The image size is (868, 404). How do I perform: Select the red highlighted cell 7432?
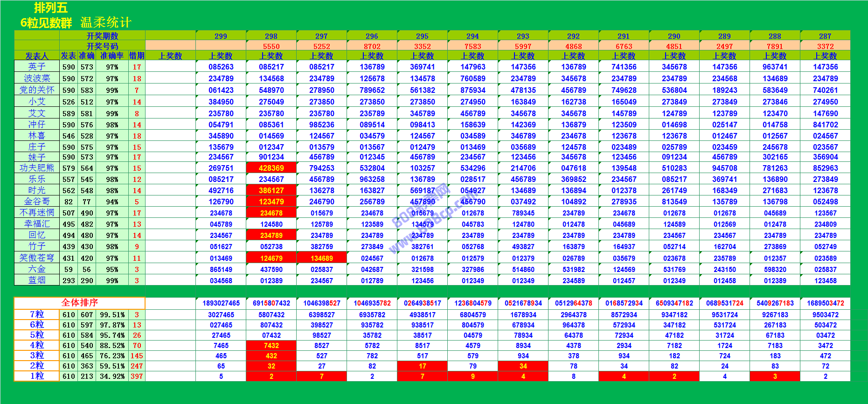point(271,346)
